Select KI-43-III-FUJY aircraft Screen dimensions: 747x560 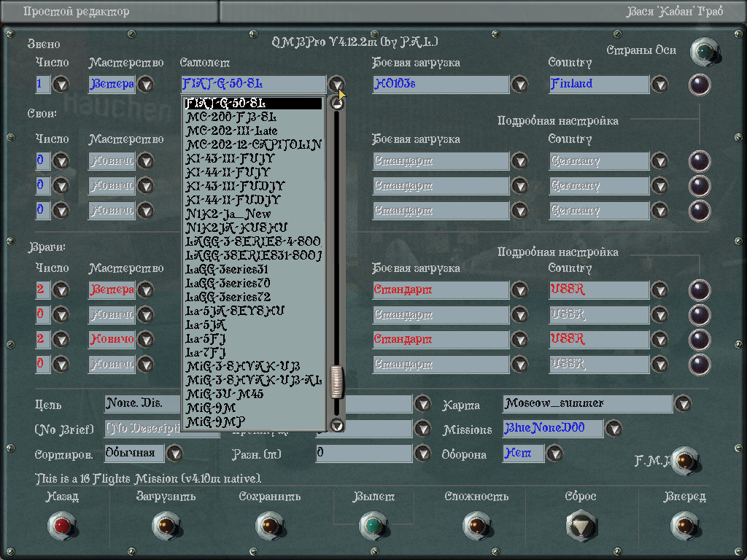point(253,158)
